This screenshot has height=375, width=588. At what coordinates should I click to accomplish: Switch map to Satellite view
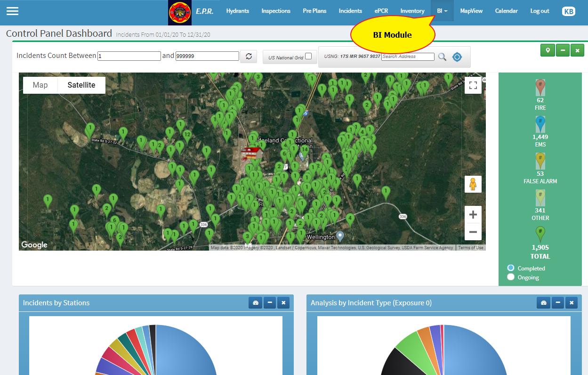pos(81,85)
